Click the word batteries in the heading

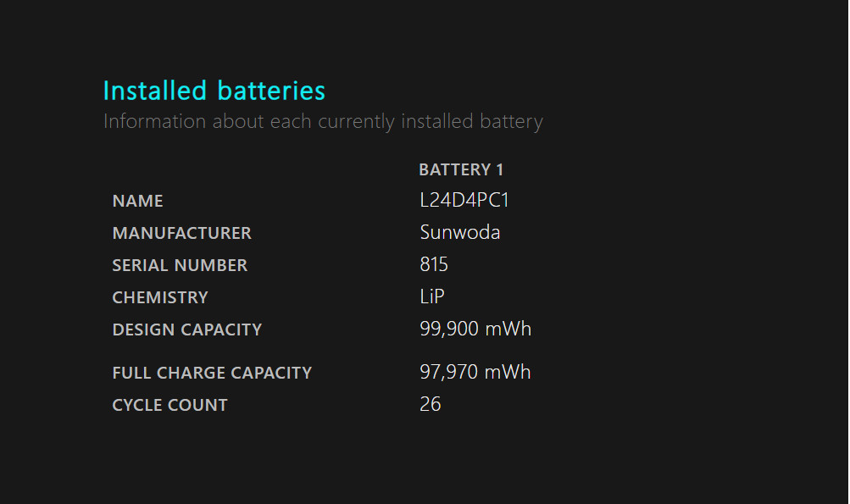coord(271,91)
